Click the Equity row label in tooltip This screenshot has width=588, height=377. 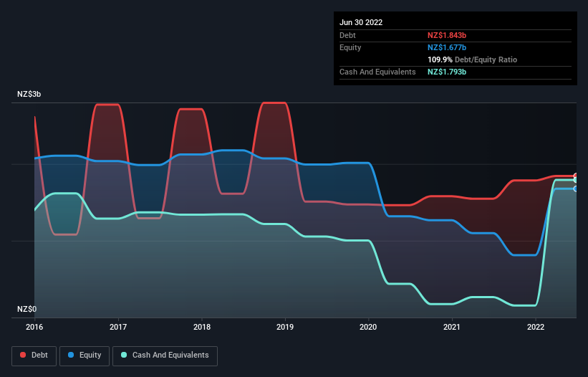click(350, 47)
